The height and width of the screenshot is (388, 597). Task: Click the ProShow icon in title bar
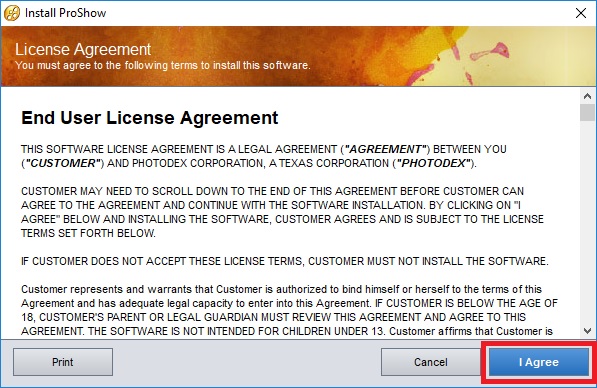point(12,13)
